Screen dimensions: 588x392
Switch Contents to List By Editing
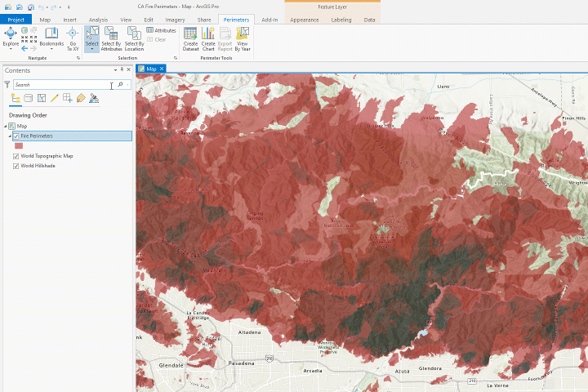(55, 98)
